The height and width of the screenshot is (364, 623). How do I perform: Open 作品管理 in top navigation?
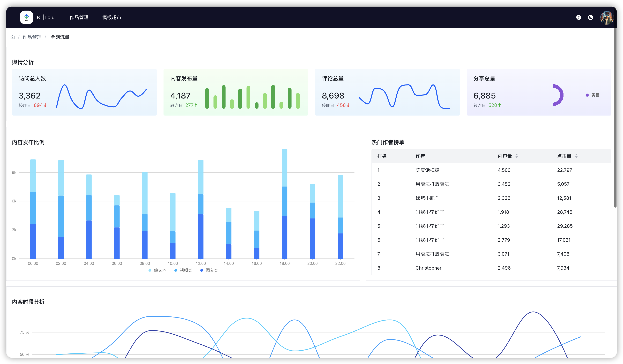pyautogui.click(x=79, y=18)
